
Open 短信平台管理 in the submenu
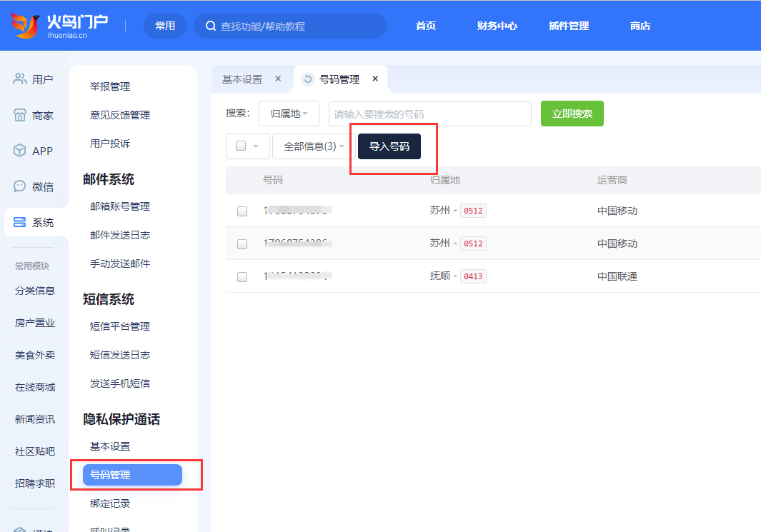coord(120,326)
